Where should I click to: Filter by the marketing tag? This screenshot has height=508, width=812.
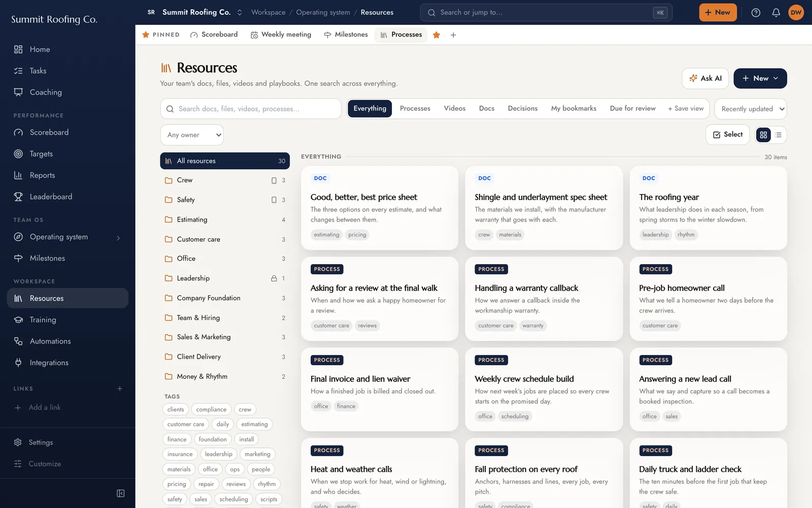pyautogui.click(x=257, y=454)
